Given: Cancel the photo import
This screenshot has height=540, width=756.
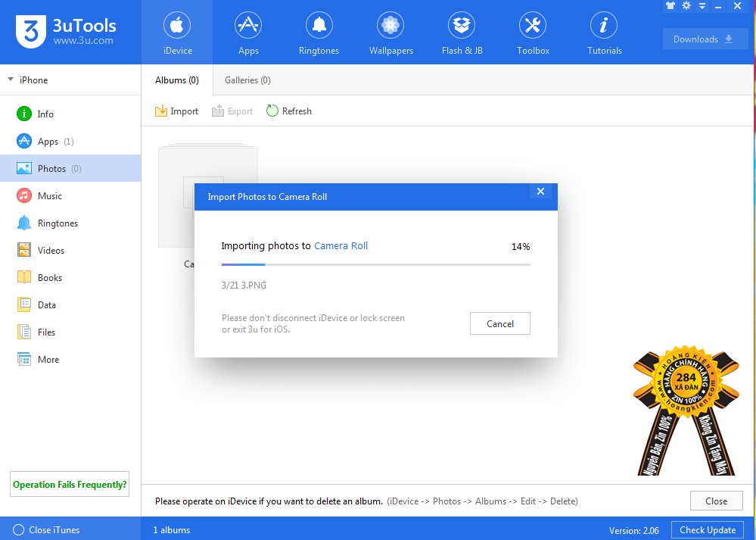Looking at the screenshot, I should [500, 323].
